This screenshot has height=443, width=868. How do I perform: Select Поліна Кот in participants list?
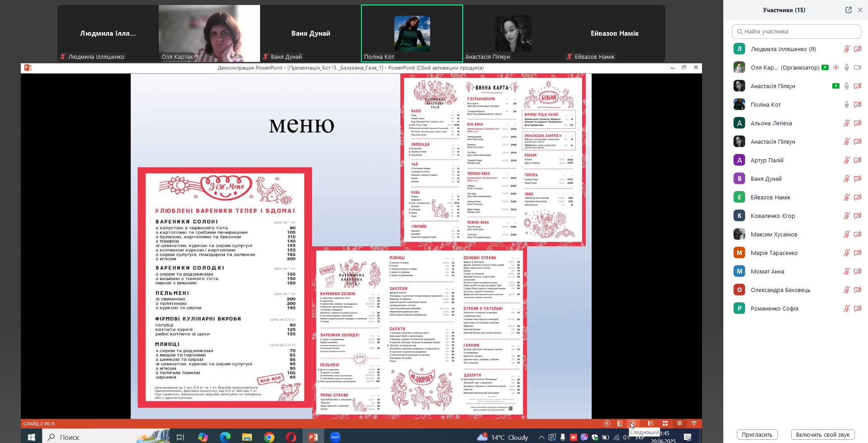tap(796, 104)
